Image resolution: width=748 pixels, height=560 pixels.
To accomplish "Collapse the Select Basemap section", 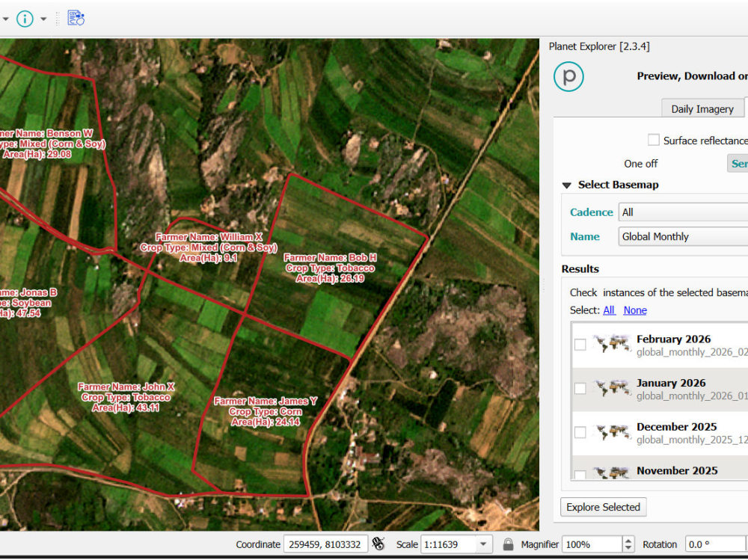I will [x=567, y=185].
